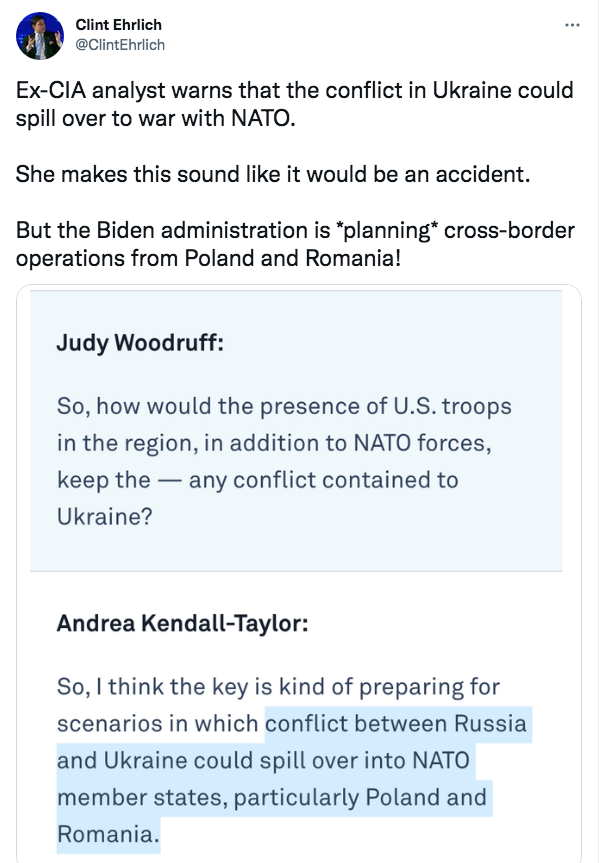The width and height of the screenshot is (600, 863).
Task: Open the Clint Ehrlich display name link
Action: 118,25
